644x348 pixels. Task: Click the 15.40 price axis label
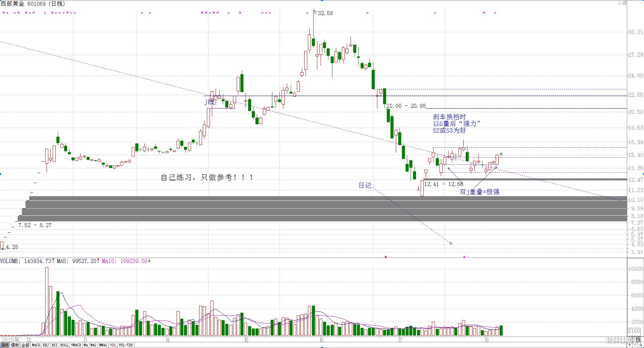pyautogui.click(x=636, y=155)
